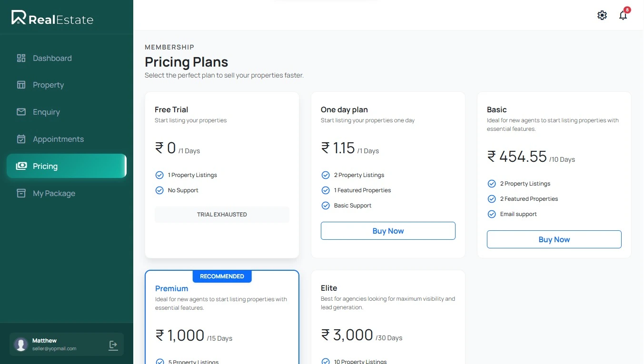
Task: Open notifications bell icon
Action: [x=623, y=15]
